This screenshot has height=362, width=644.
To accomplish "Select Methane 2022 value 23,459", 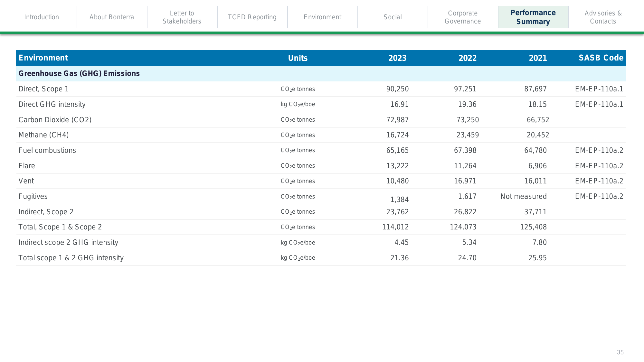I will coord(468,135).
